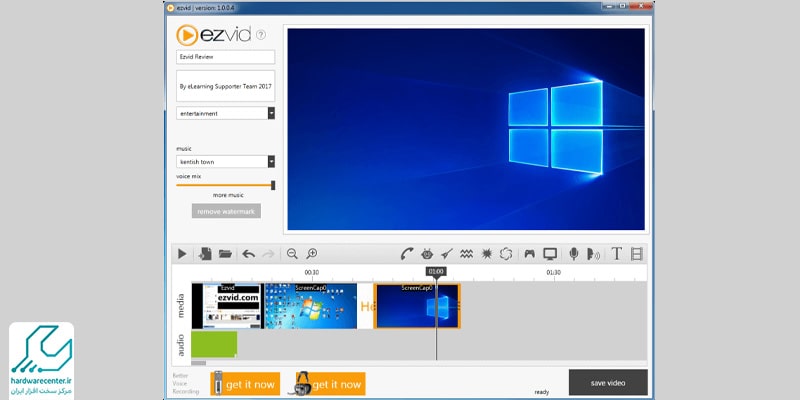Image resolution: width=800 pixels, height=400 pixels.
Task: Click the starburst effect icon
Action: tap(486, 254)
